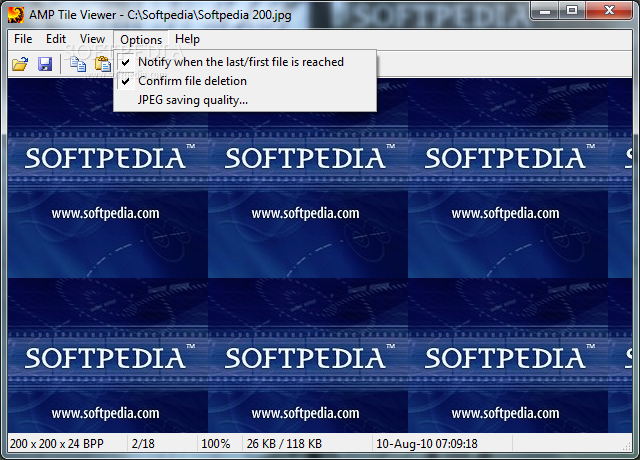Click the Copy toolbar icon

(78, 64)
